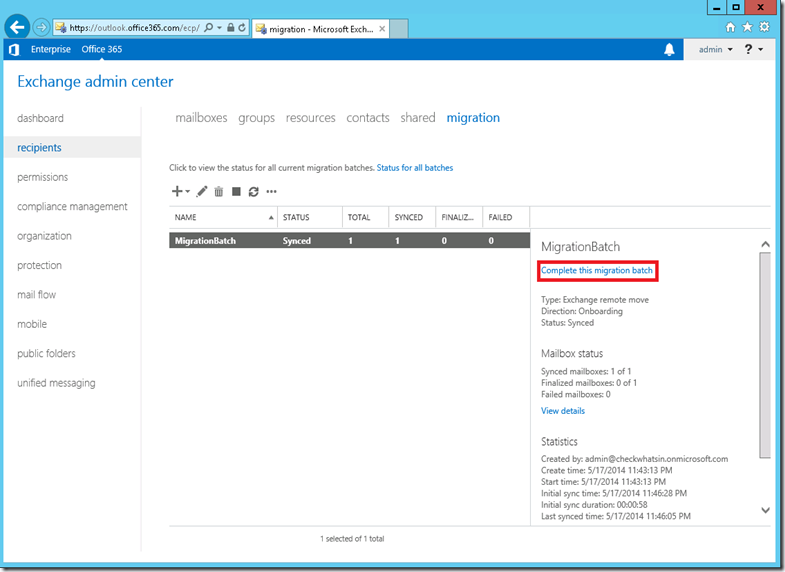785x572 pixels.
Task: Click the new migration batch plus icon
Action: tap(177, 191)
